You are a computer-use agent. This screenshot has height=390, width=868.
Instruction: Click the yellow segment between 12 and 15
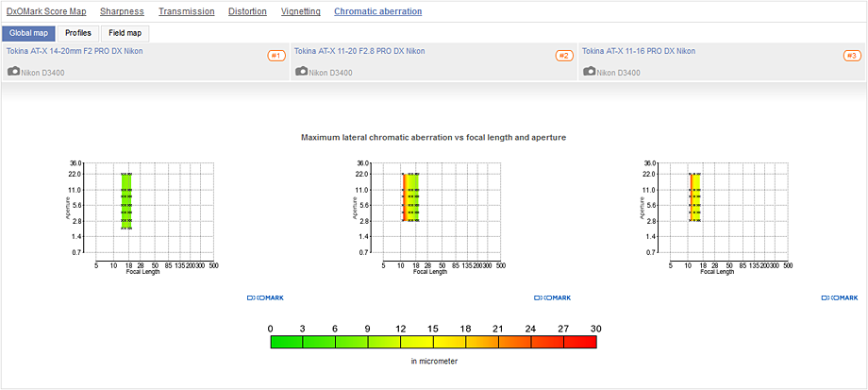click(x=417, y=343)
